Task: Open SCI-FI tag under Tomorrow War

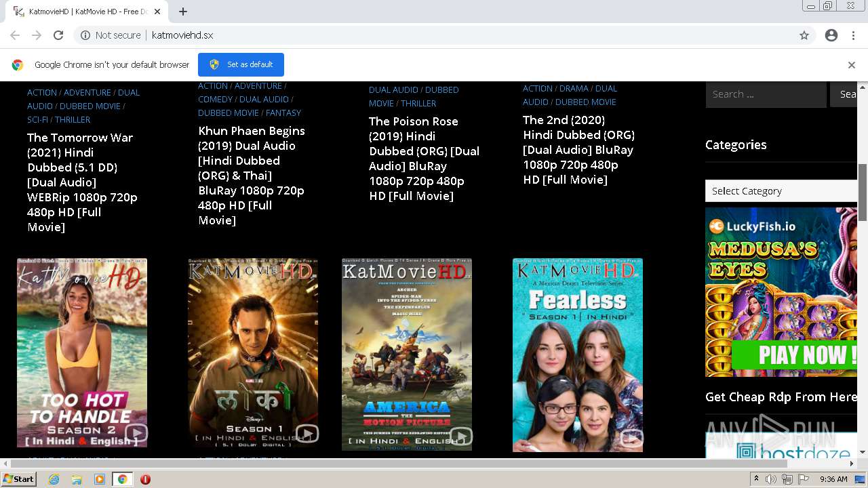Action: click(37, 120)
